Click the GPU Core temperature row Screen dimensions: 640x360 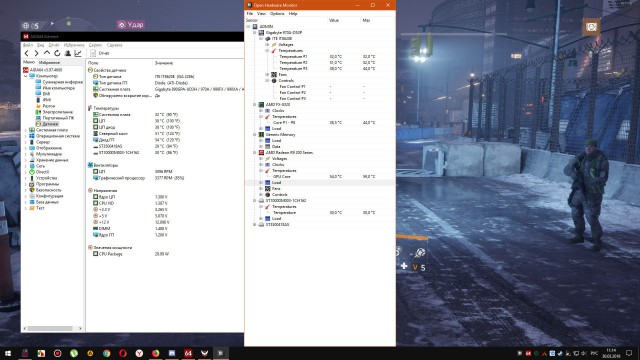(x=320, y=176)
